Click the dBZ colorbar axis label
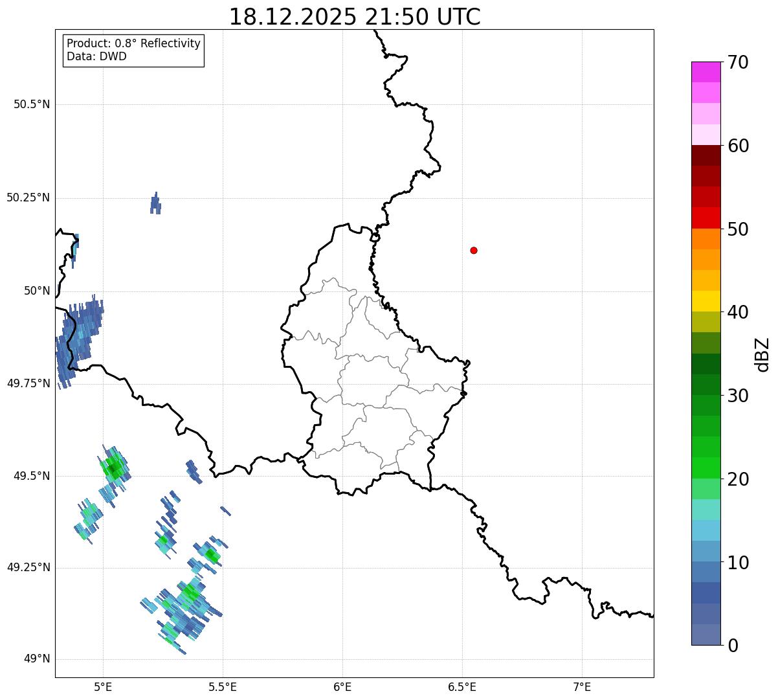 click(x=762, y=354)
